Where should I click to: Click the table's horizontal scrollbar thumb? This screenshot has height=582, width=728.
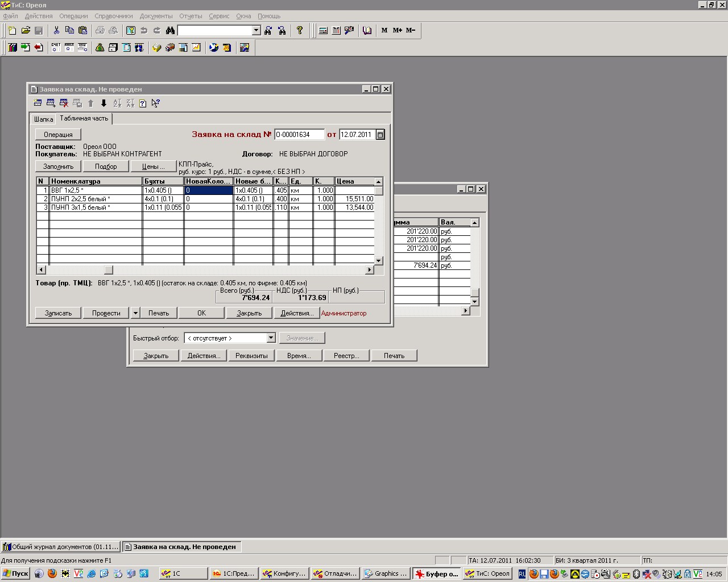(x=108, y=269)
